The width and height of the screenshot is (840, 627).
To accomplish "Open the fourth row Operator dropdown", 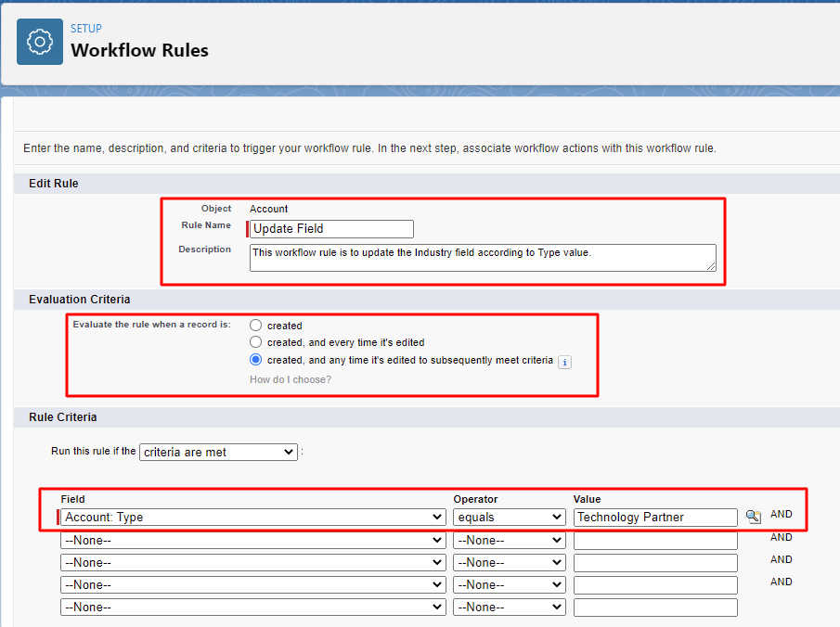I will [x=510, y=584].
